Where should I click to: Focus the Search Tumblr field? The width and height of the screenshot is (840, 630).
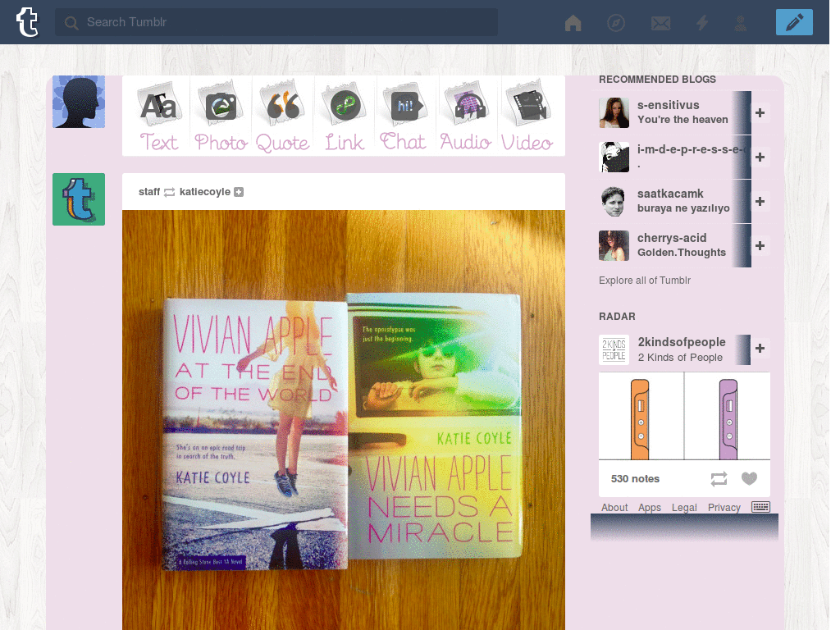tap(276, 22)
